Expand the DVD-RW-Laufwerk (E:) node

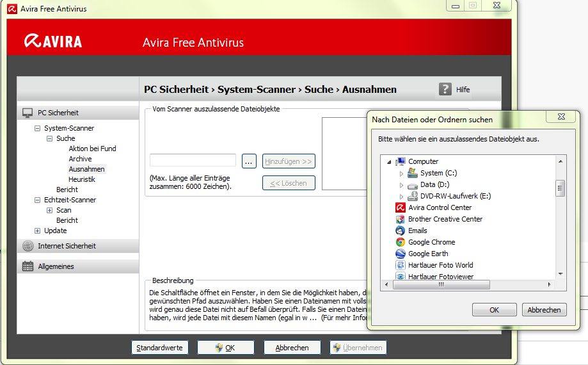click(x=401, y=196)
